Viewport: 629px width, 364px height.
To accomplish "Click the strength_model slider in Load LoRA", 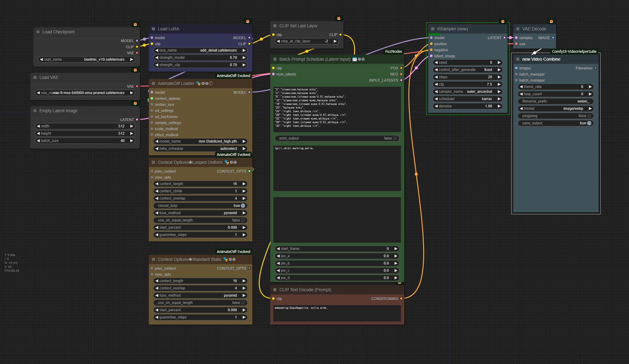I will (x=200, y=58).
